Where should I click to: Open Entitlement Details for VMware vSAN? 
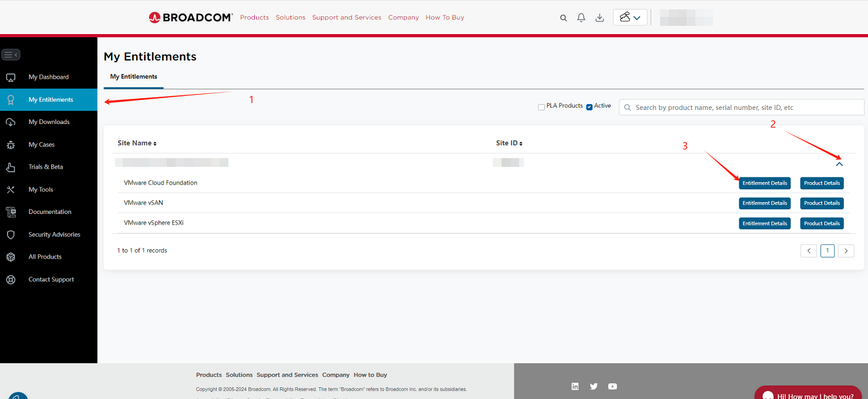(765, 203)
